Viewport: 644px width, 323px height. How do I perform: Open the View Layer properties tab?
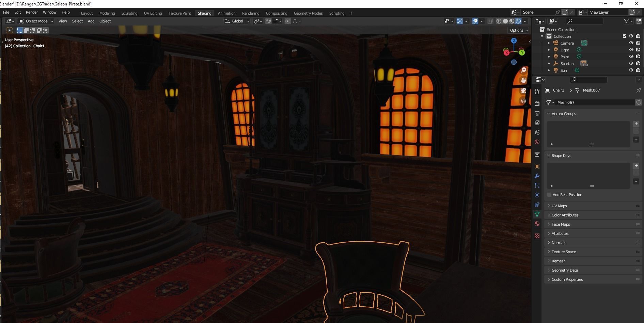[537, 123]
